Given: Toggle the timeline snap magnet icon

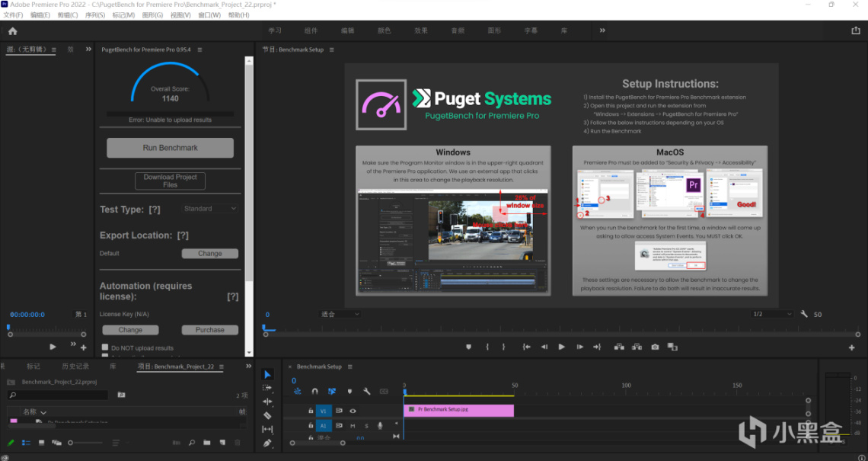Looking at the screenshot, I should coord(314,391).
